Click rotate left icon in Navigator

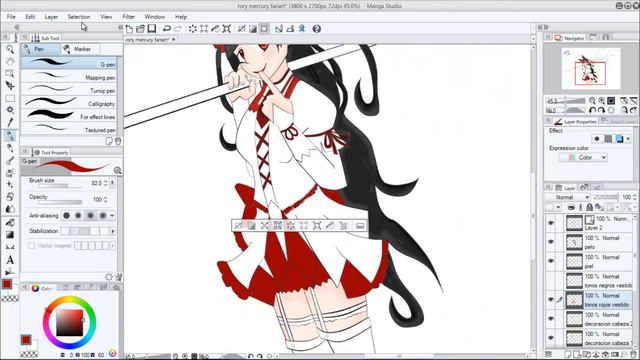(x=592, y=110)
